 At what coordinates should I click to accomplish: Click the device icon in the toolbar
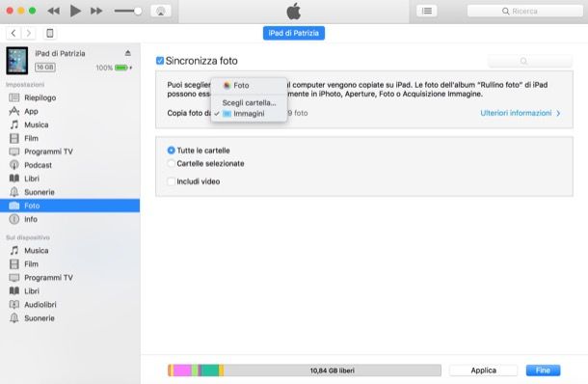pos(49,33)
